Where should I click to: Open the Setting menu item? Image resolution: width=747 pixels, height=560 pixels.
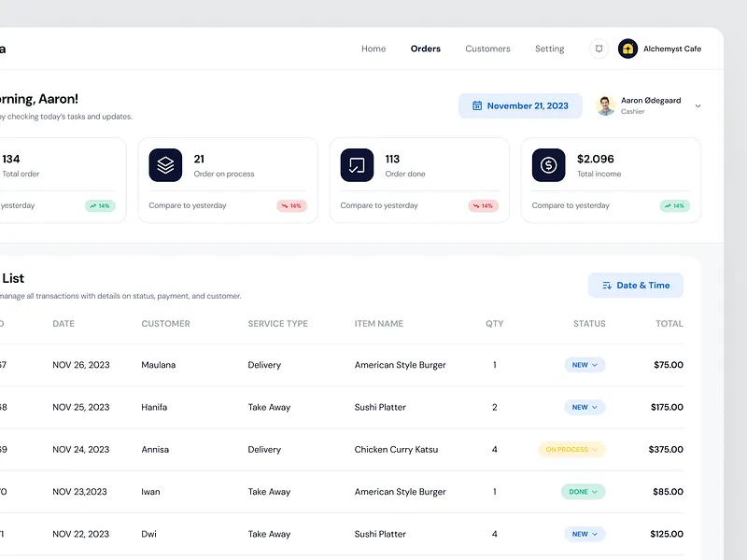(x=549, y=49)
